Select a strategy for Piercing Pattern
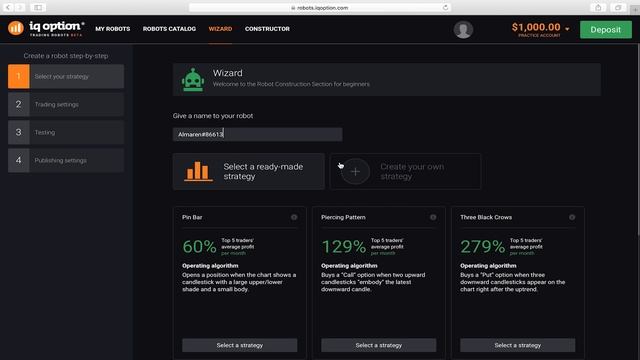This screenshot has height=360, width=640. (379, 345)
